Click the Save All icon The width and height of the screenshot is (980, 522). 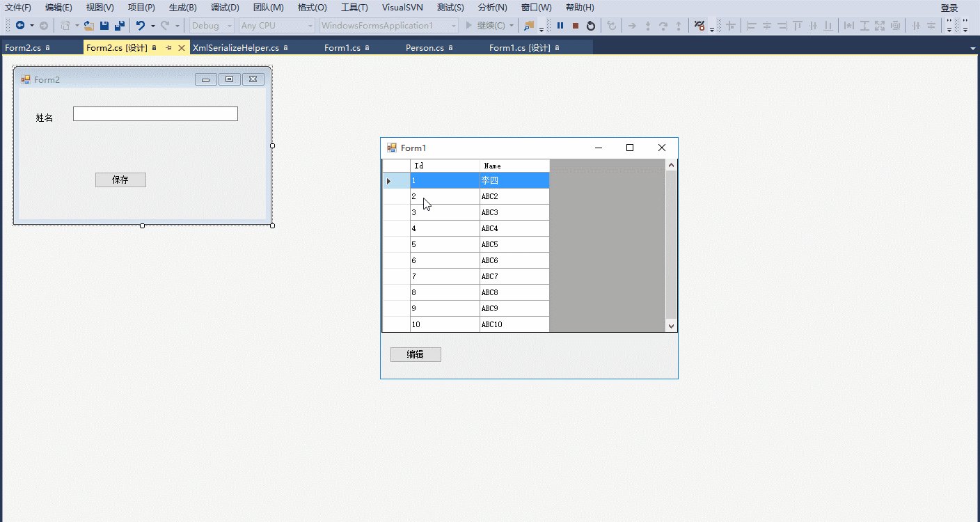click(120, 26)
